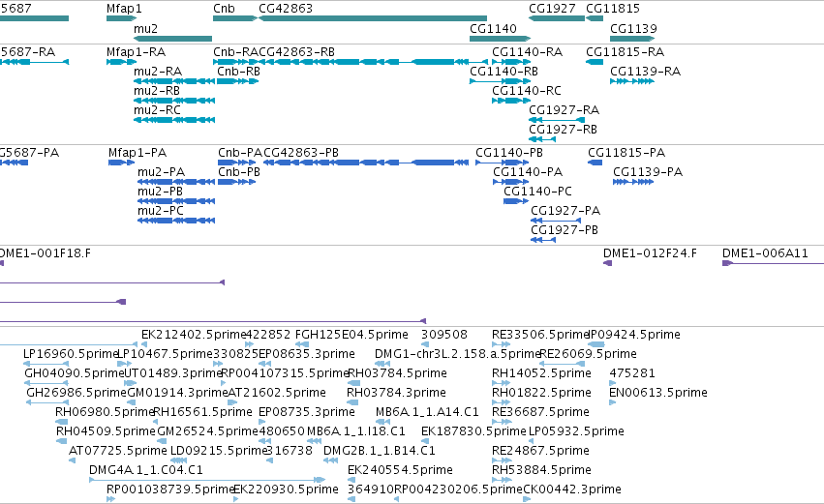Image resolution: width=824 pixels, height=504 pixels.
Task: Click the CG1140-RB transcript label
Action: point(504,72)
